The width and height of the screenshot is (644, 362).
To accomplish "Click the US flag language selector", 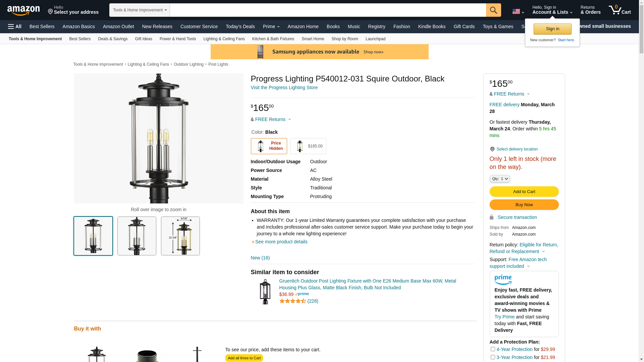I will pyautogui.click(x=518, y=12).
